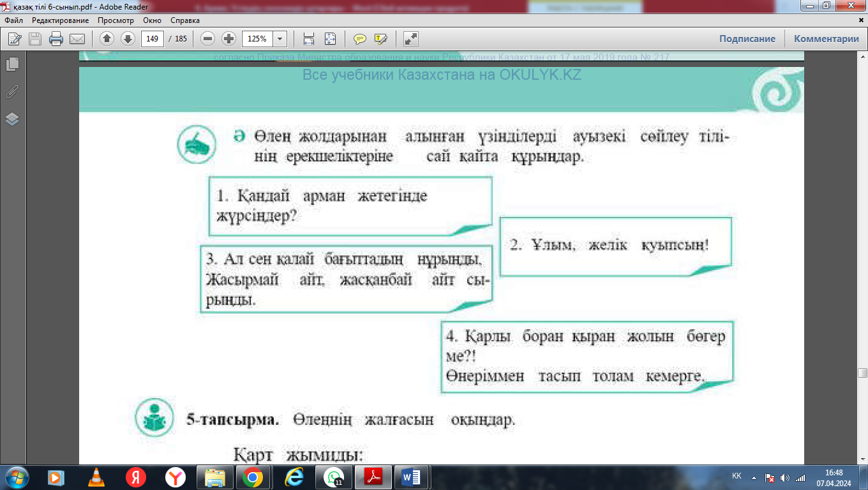Image resolution: width=868 pixels, height=490 pixels.
Task: Open the Редактирование menu
Action: [x=61, y=20]
